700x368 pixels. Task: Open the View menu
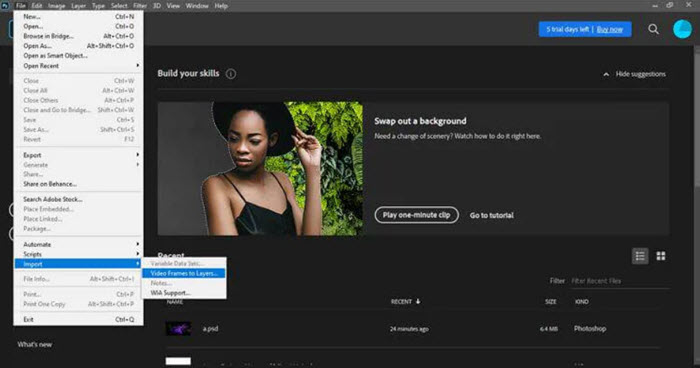[173, 6]
